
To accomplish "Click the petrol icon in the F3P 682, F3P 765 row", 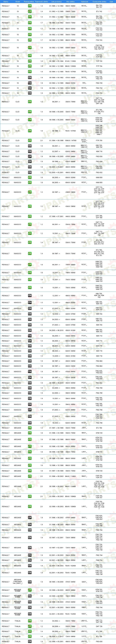I will tap(30, 72).
